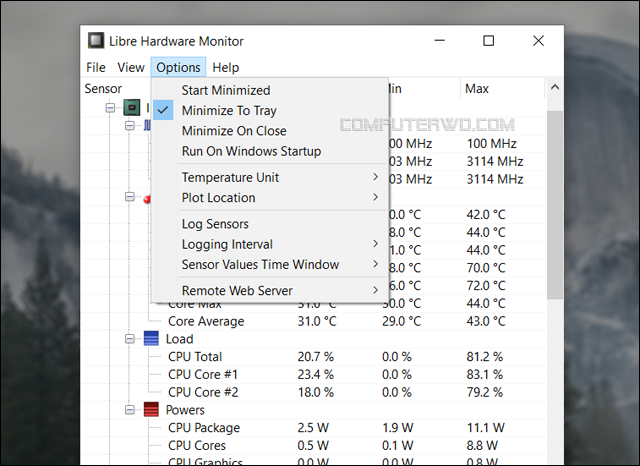Click the red temperature icon in tree
Screen dimensions: 640x466
point(147,199)
